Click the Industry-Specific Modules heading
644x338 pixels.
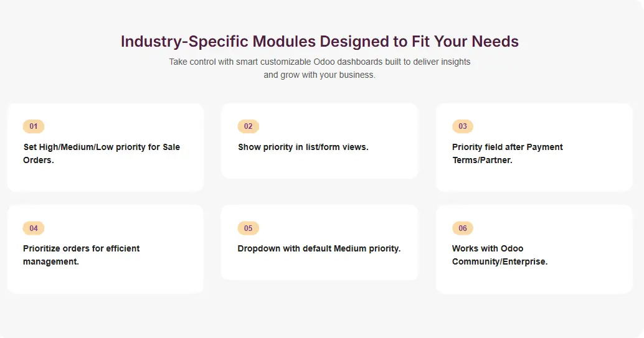click(x=320, y=42)
